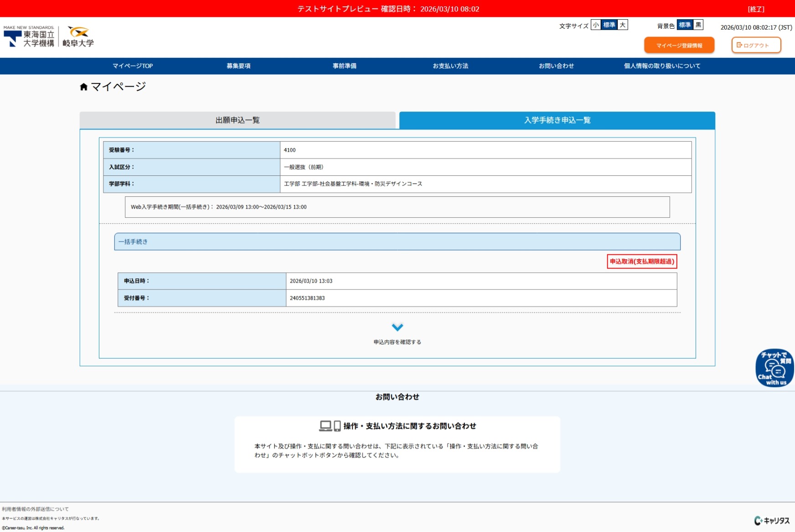
Task: Set background color to 標準
Action: 685,25
